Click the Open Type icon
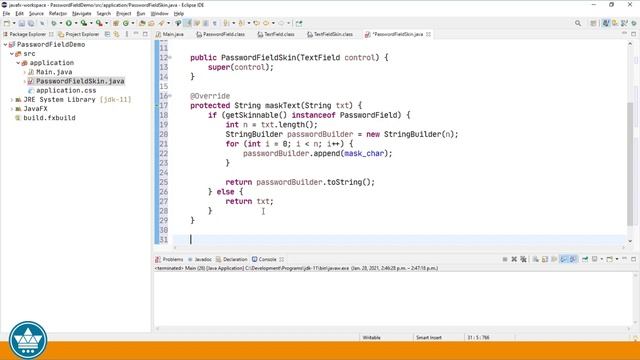The height and width of the screenshot is (360, 640). pyautogui.click(x=142, y=23)
